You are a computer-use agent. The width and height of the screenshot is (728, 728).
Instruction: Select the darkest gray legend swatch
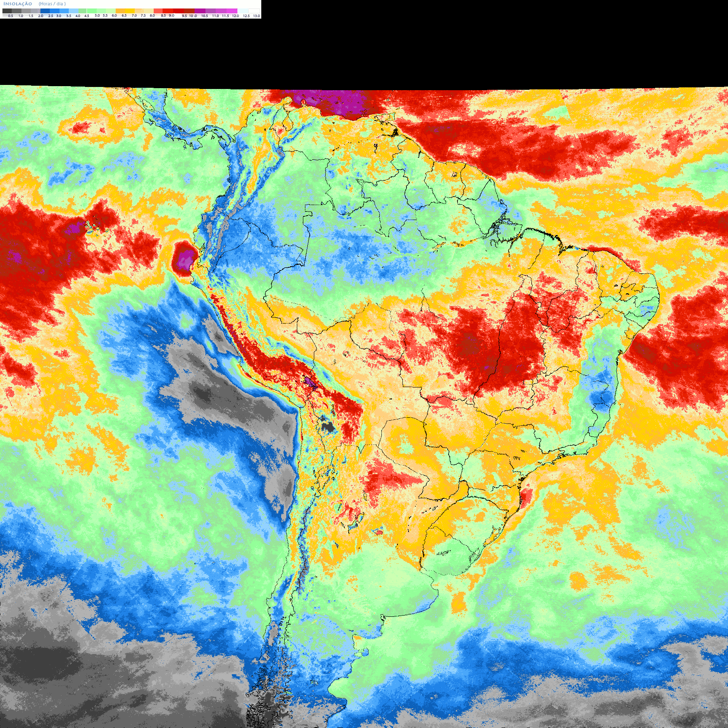pyautogui.click(x=7, y=11)
